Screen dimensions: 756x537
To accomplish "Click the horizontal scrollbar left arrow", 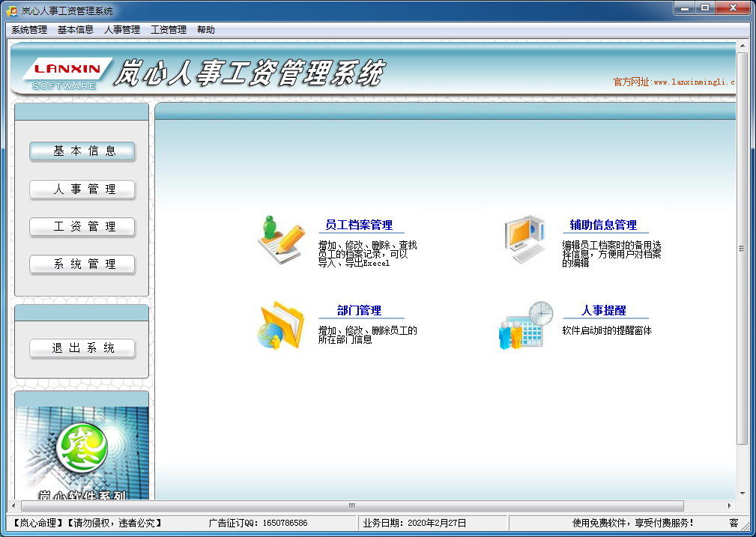I will pyautogui.click(x=13, y=506).
